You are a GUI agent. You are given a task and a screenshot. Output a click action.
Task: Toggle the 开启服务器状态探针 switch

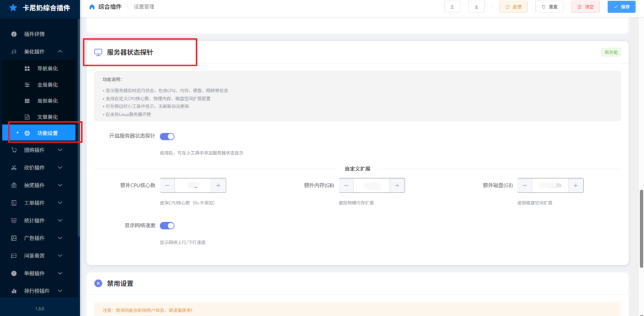[167, 136]
